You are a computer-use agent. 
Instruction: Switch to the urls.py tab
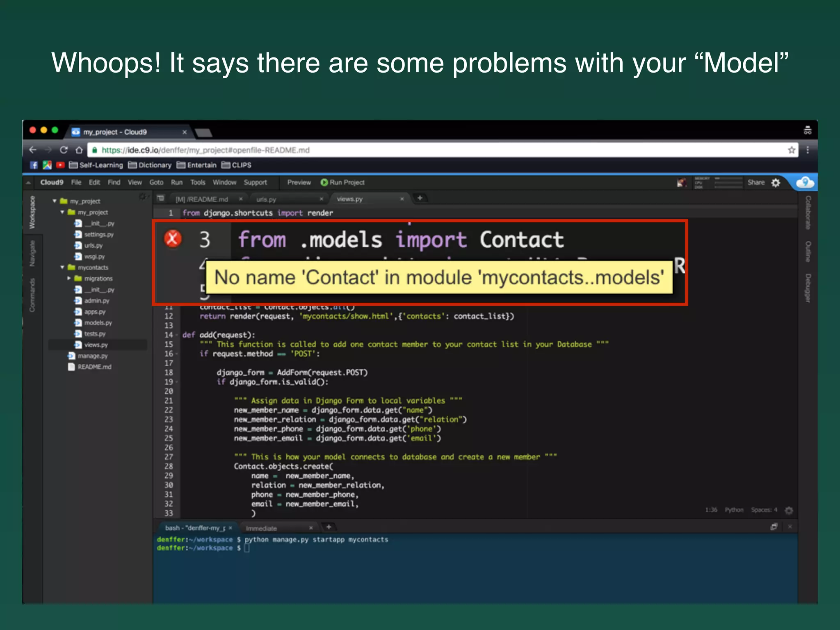coord(266,199)
